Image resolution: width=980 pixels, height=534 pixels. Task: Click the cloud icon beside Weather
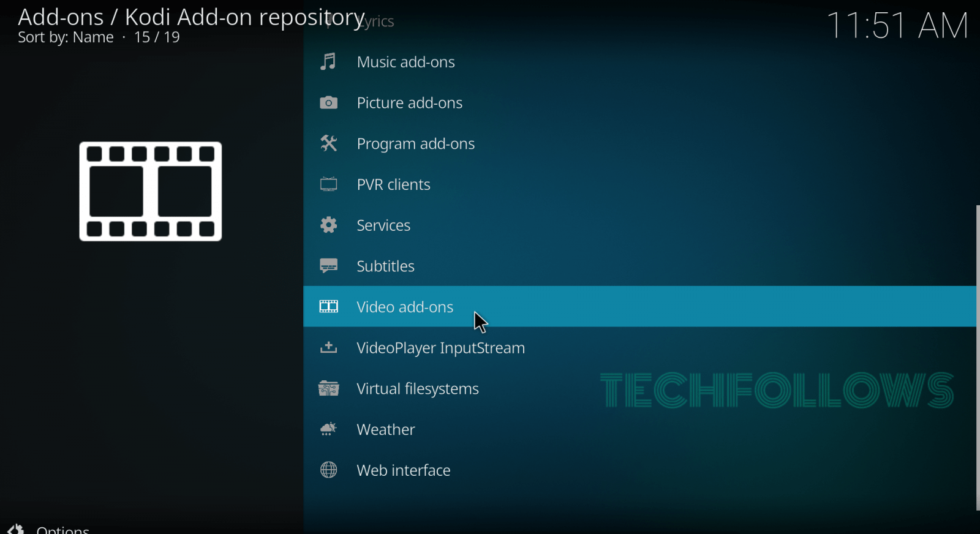(x=328, y=429)
